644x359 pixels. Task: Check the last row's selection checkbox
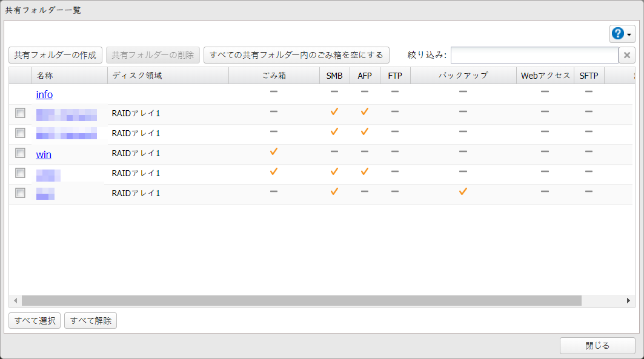tap(20, 191)
